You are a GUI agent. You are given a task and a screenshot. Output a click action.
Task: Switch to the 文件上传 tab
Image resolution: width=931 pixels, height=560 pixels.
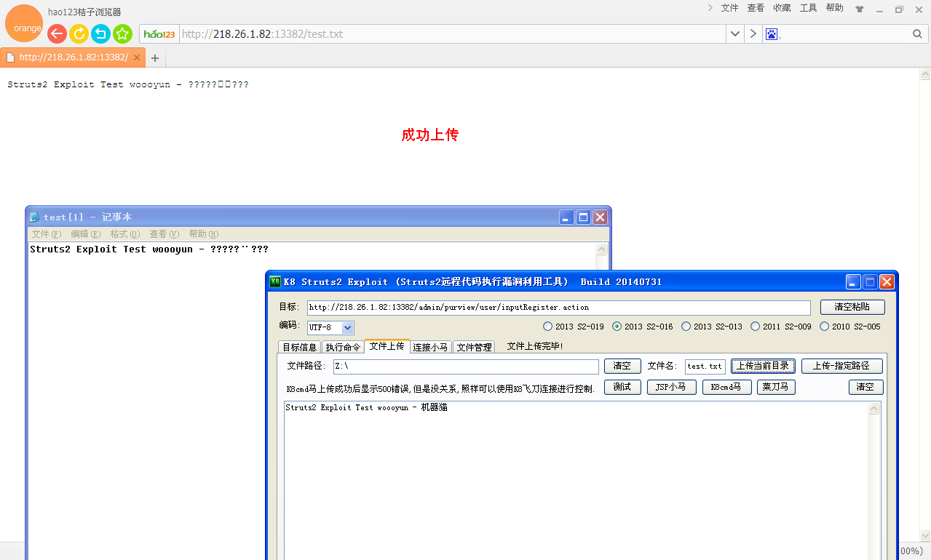387,346
